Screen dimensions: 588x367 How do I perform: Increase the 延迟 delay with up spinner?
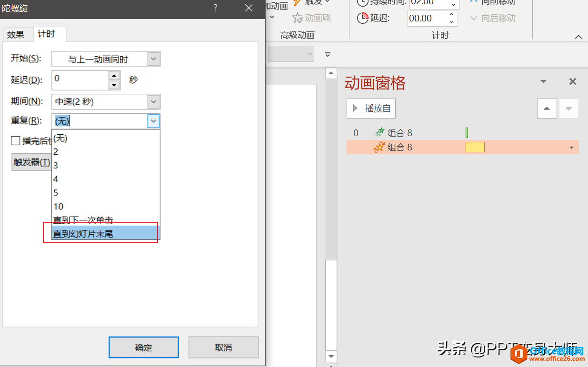(114, 76)
